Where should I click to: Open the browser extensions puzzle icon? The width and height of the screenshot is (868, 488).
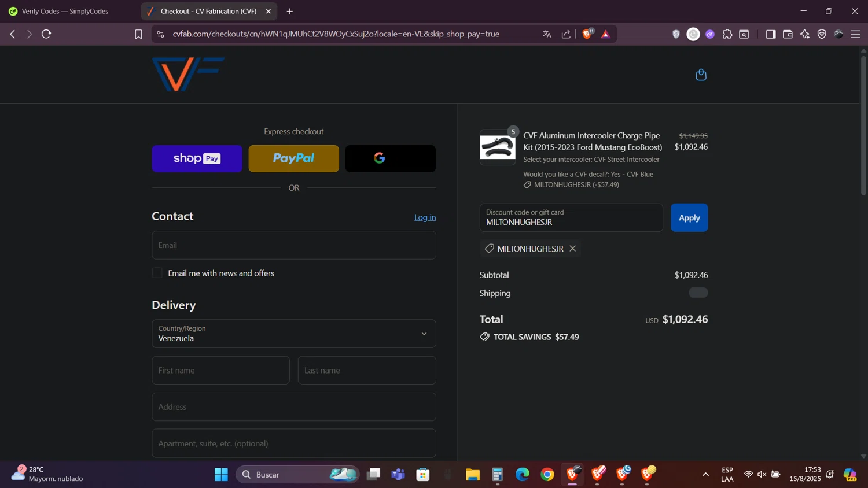coord(727,34)
